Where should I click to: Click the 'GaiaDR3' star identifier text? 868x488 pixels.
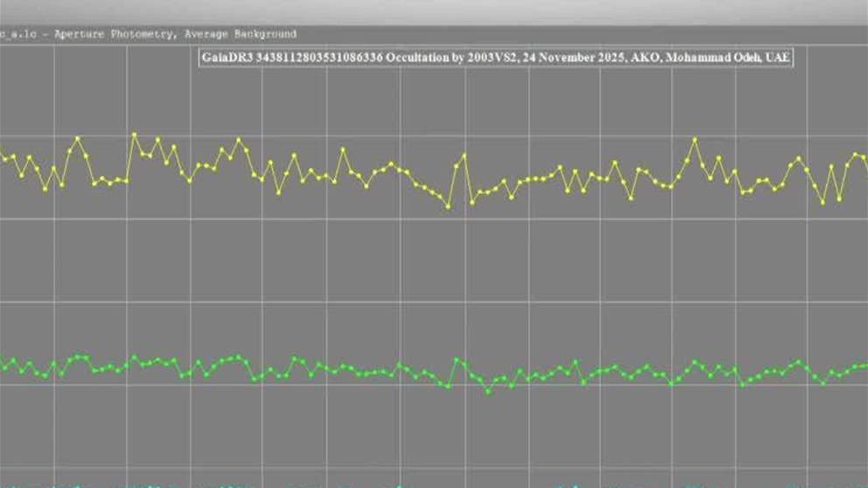pyautogui.click(x=234, y=57)
